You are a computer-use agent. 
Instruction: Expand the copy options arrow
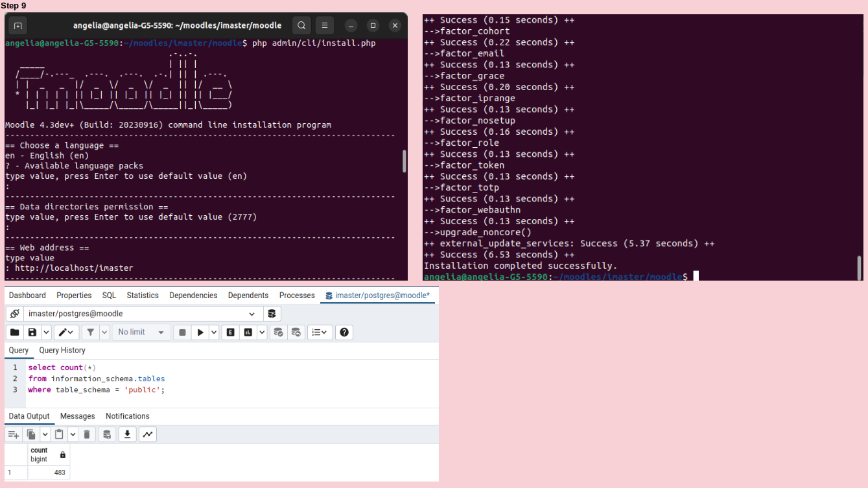[x=45, y=434]
